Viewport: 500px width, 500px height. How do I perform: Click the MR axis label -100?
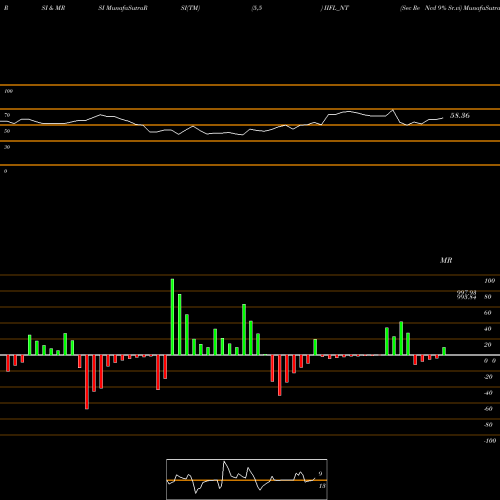tap(490, 441)
